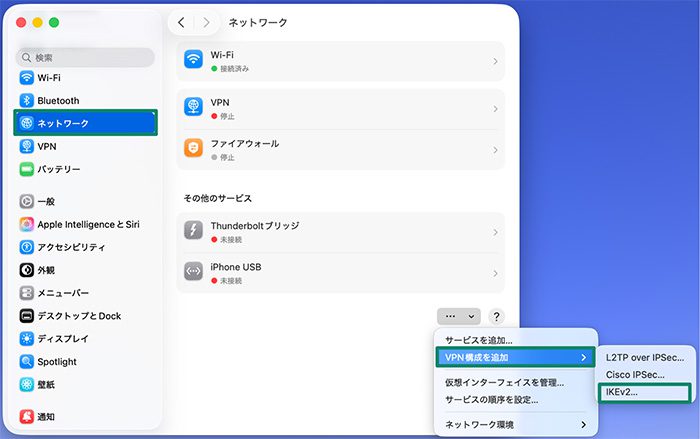Click the Thunderbolt ブリッジ lightning icon
700x439 pixels.
(x=193, y=230)
